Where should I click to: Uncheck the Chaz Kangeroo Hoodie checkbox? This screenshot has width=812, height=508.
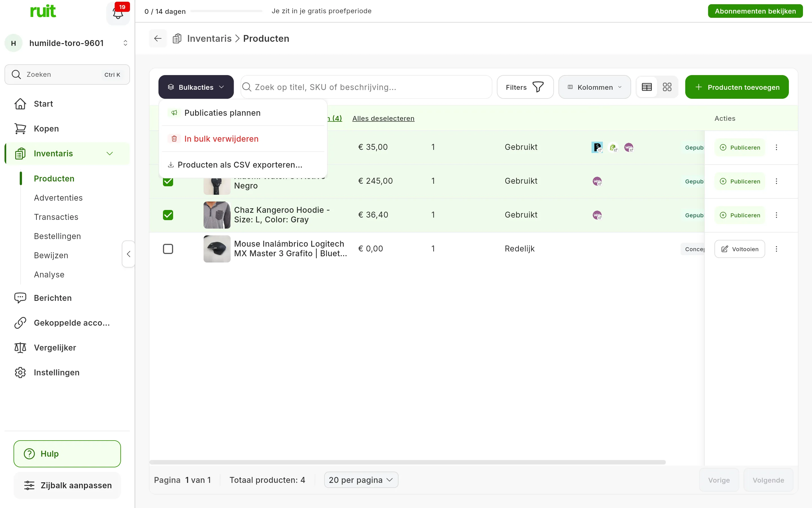[168, 215]
